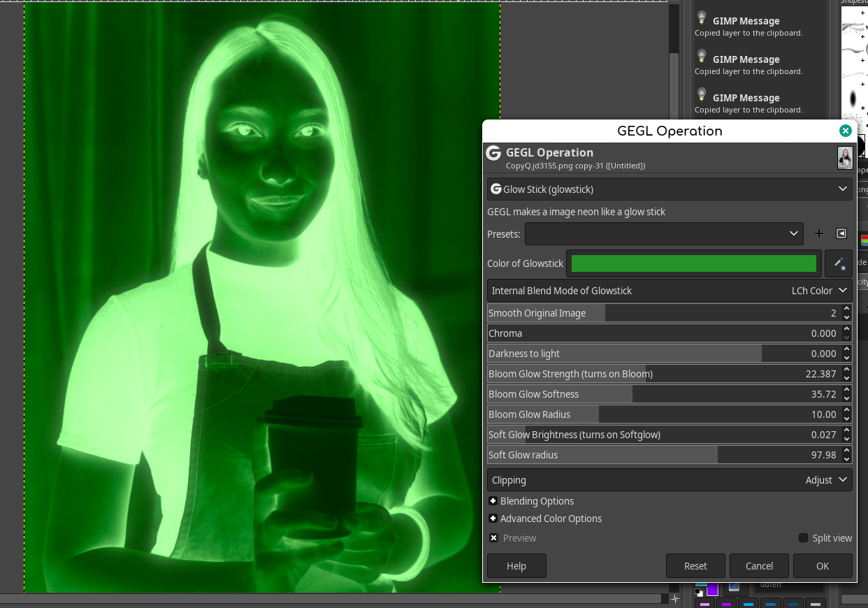Viewport: 868px width, 608px height.
Task: Increase Smooth Original Image with up arrow
Action: pos(846,309)
